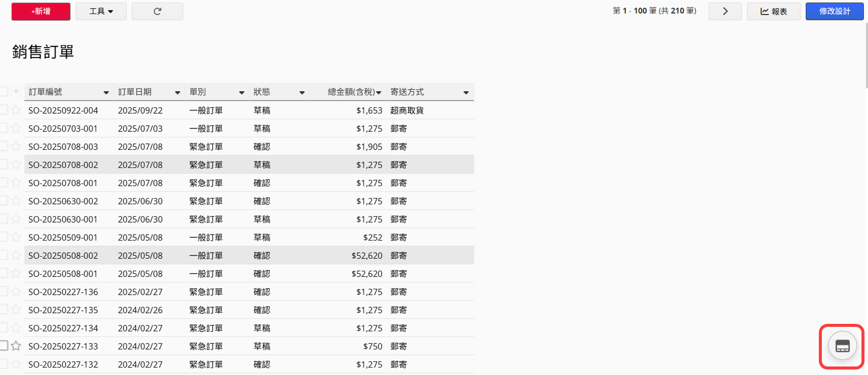Tick the checkbox for order SO-20250227-133
The width and height of the screenshot is (868, 375).
pyautogui.click(x=4, y=346)
